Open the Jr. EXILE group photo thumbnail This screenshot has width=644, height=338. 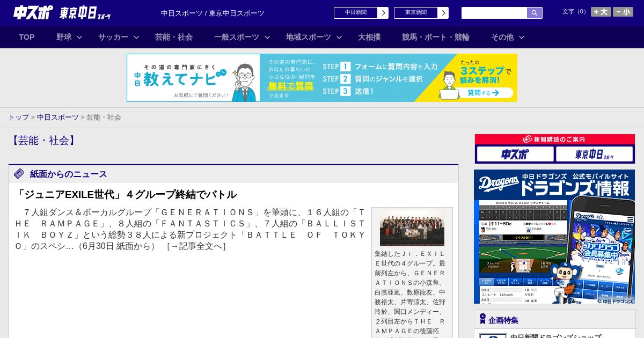coord(412,228)
